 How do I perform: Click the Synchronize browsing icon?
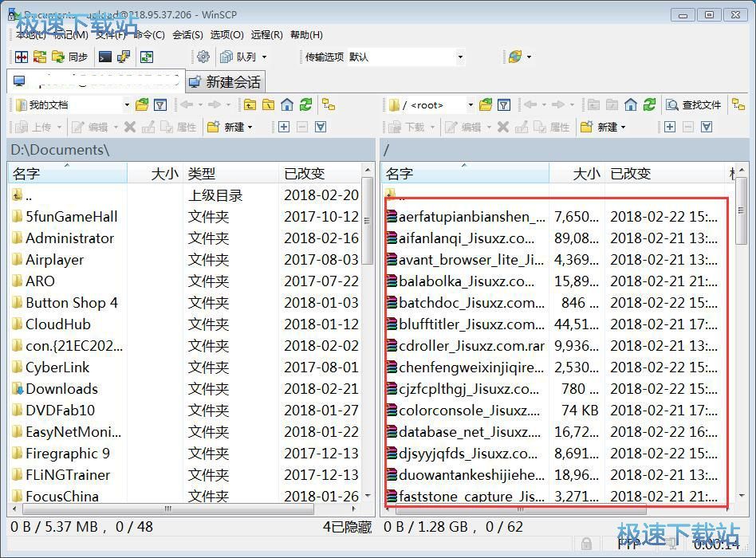click(x=40, y=57)
